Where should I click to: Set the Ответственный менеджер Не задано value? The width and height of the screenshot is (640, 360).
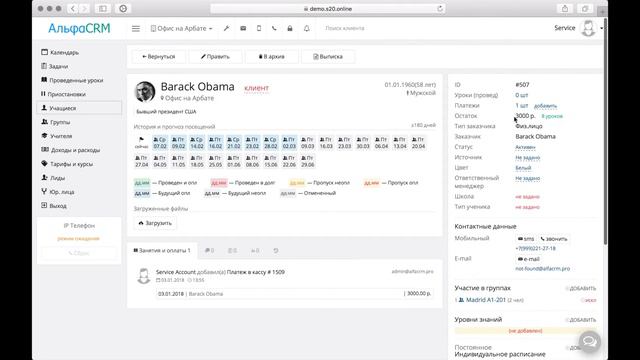pos(527,178)
